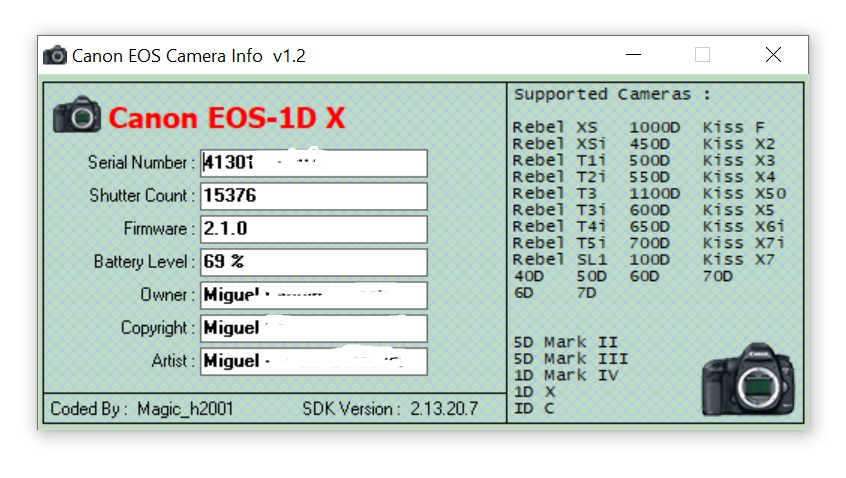Click 1100D in the supported list

pyautogui.click(x=654, y=194)
